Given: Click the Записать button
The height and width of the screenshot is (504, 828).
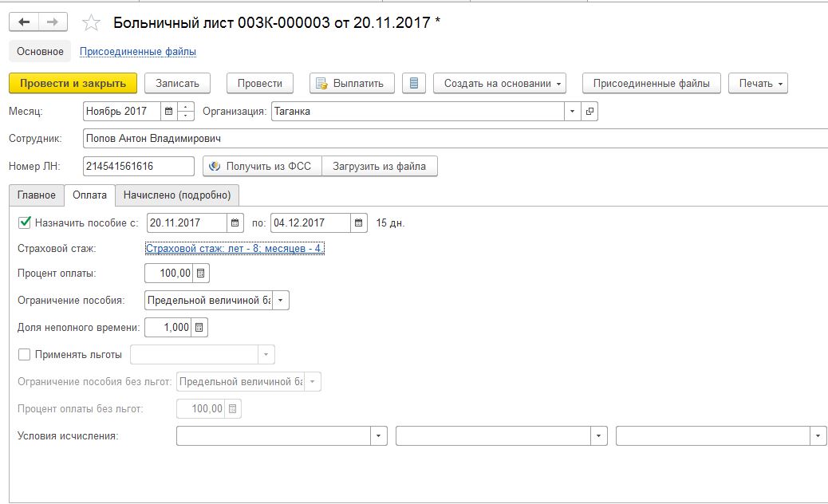Looking at the screenshot, I should coord(177,84).
